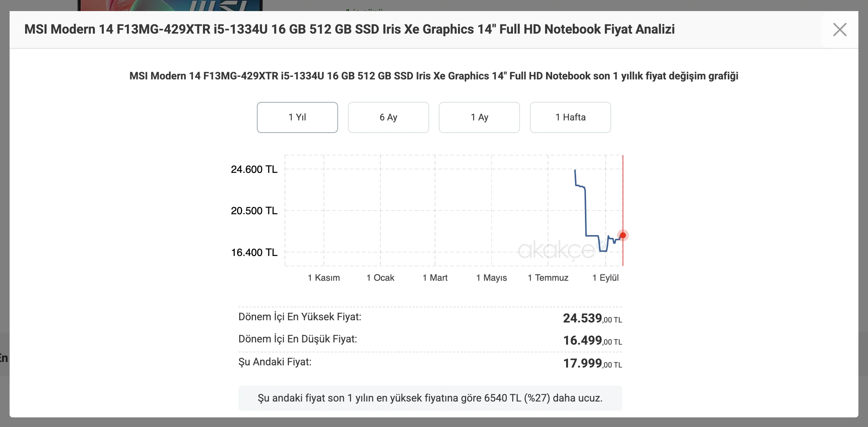Choose the 1 Hafta time range
868x427 pixels.
(x=570, y=117)
